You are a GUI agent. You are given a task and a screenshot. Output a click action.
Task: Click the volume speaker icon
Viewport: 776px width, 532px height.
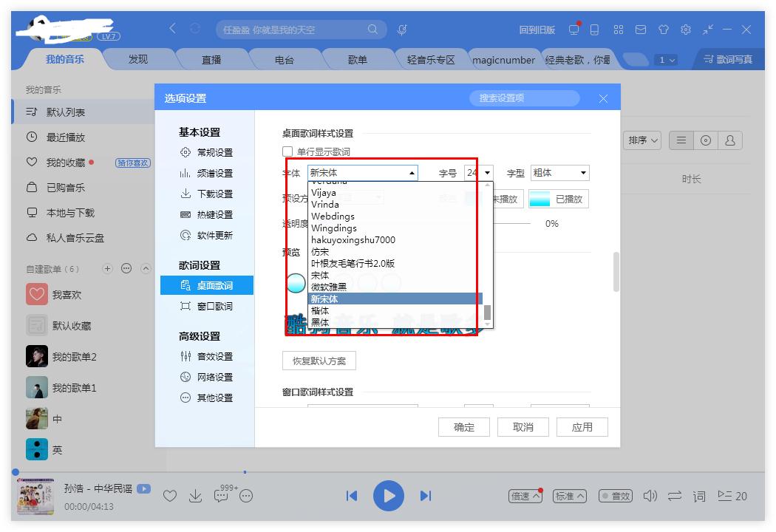(649, 496)
